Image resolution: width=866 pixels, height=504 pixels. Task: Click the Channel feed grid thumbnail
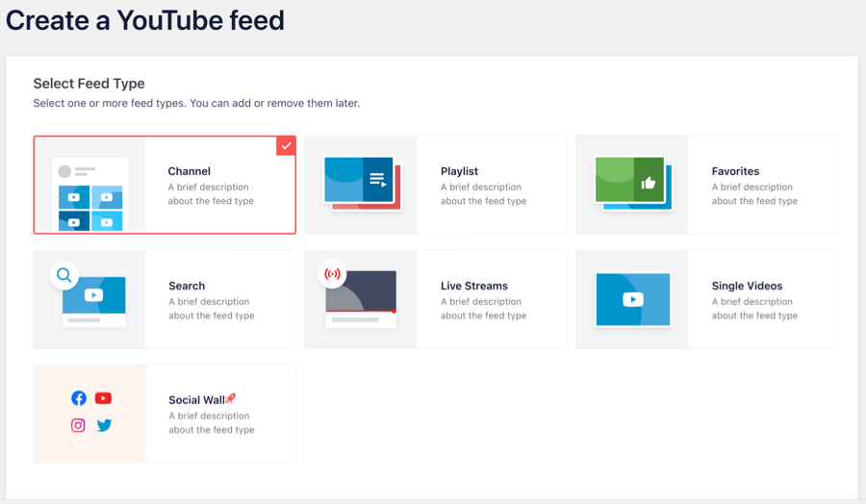point(89,196)
